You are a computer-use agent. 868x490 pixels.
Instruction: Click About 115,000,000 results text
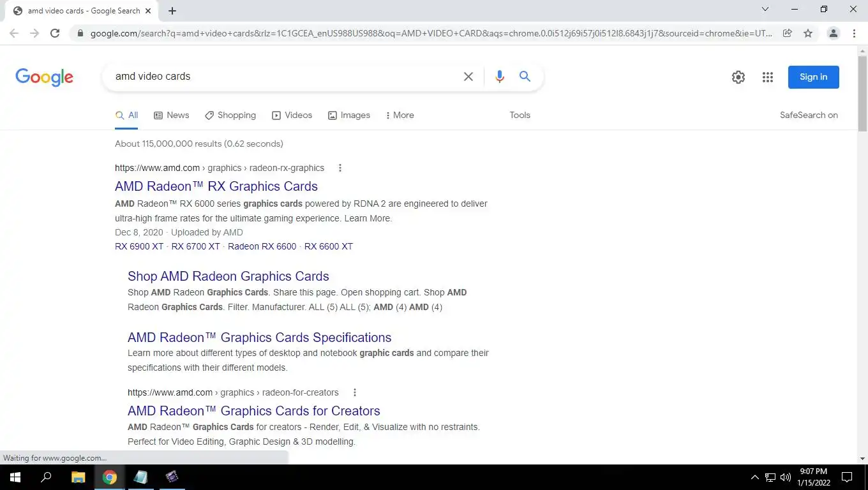tap(199, 144)
